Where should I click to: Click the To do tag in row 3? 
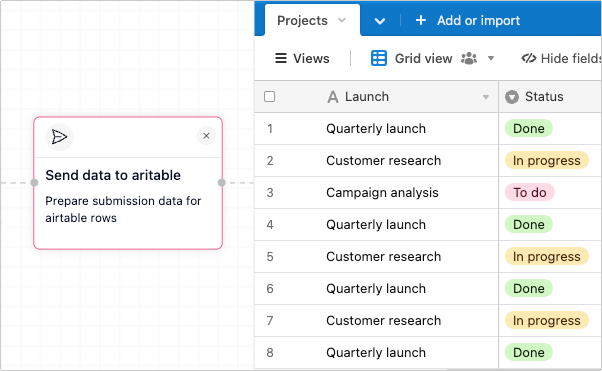530,192
